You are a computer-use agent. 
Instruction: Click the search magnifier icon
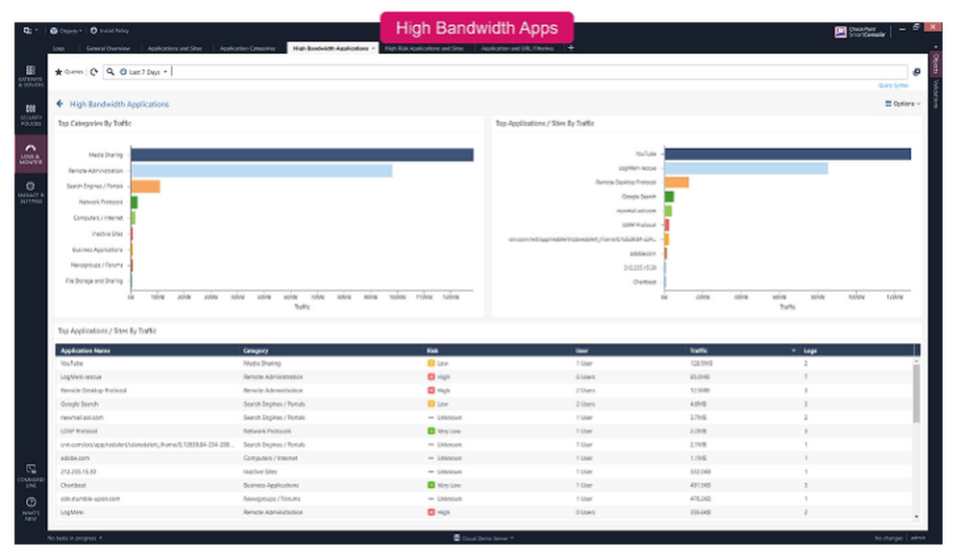(x=111, y=72)
